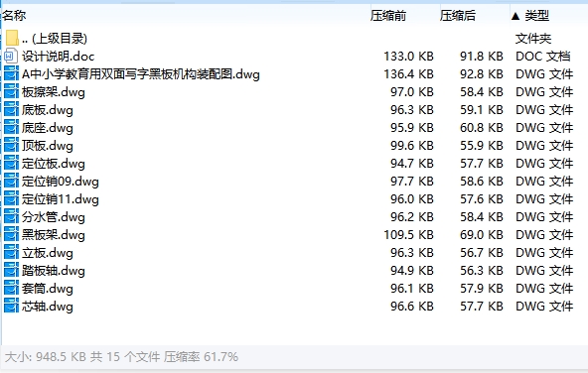Screen dimensions: 588x373
Task: Select file name 设计说明.doc
Action: (59, 57)
